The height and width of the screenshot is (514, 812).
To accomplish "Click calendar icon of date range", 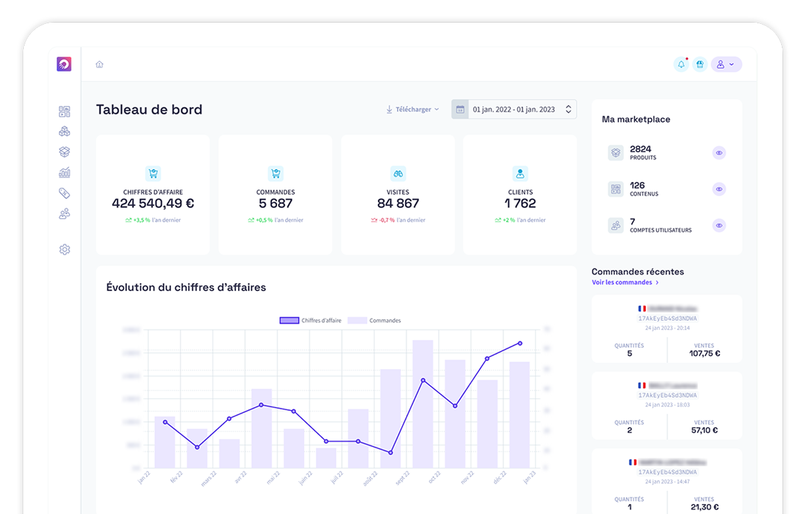I will [460, 109].
